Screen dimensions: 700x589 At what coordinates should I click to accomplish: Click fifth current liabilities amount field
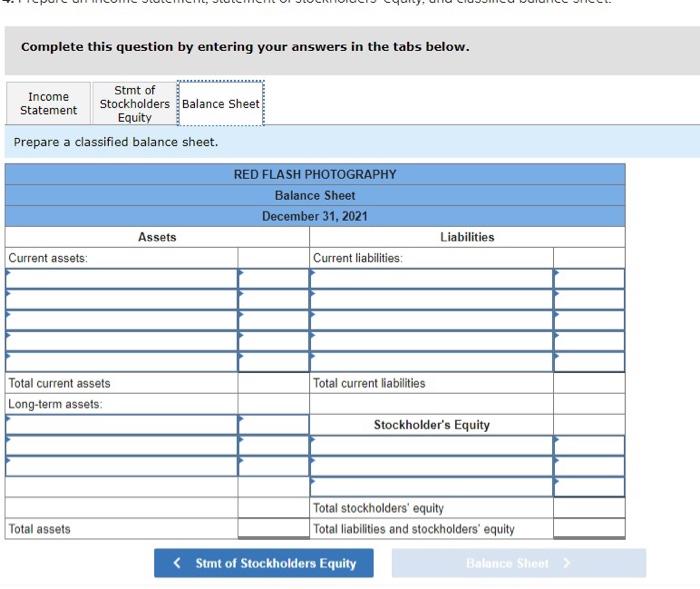[589, 362]
